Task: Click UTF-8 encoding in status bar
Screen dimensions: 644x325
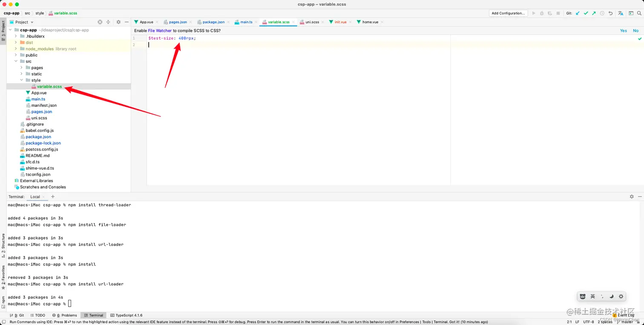Action: [589, 322]
